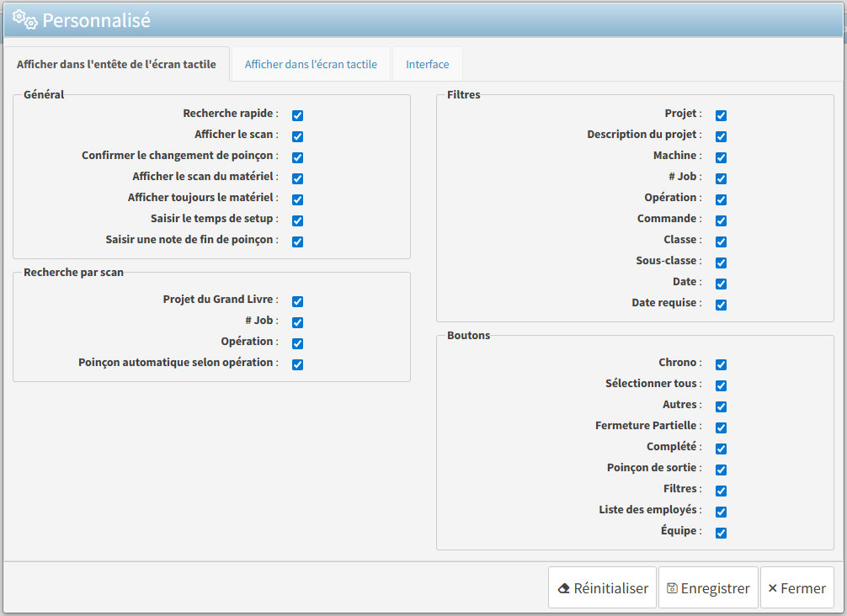Toggle the Afficher le scan checkbox

click(297, 136)
